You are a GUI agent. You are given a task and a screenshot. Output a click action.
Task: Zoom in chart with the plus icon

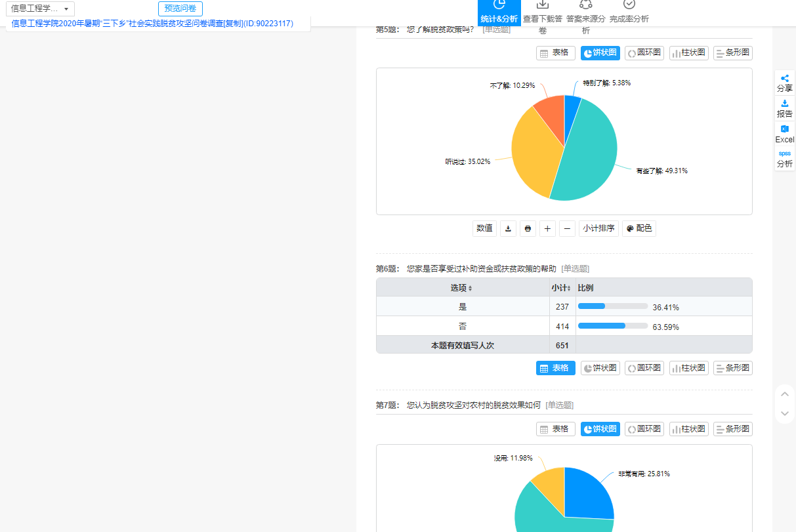tap(547, 228)
